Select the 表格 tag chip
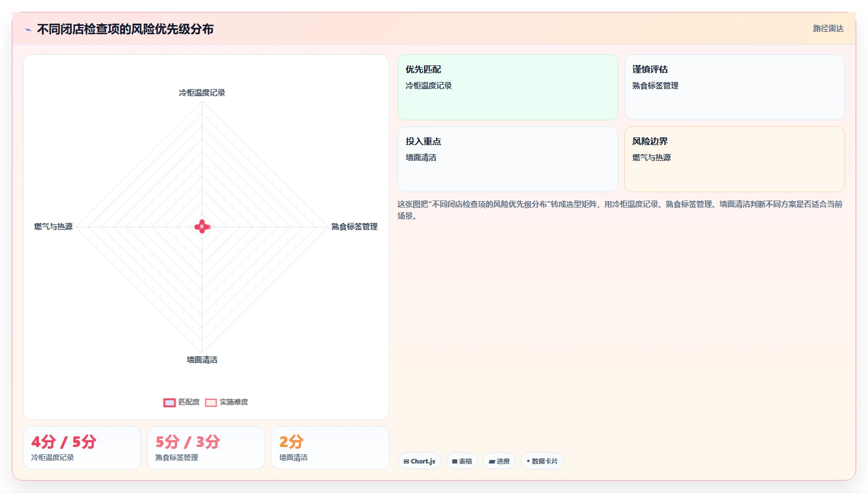Screen dimensions: 868x493 462,461
